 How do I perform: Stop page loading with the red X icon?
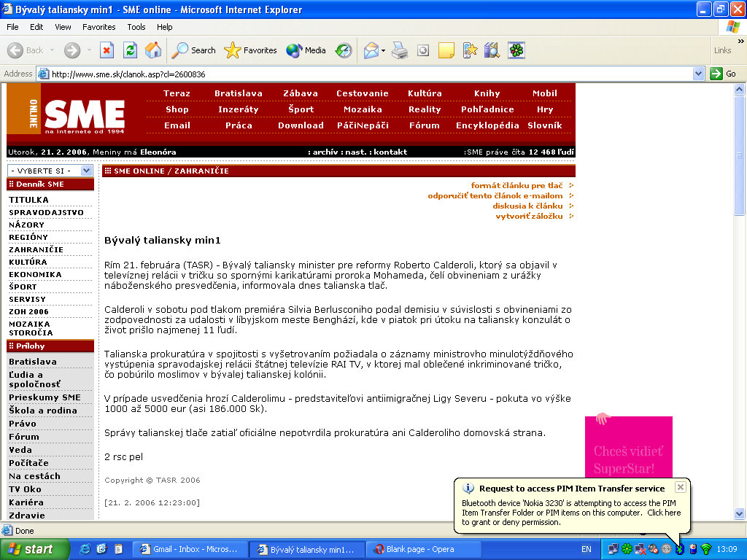[x=107, y=50]
